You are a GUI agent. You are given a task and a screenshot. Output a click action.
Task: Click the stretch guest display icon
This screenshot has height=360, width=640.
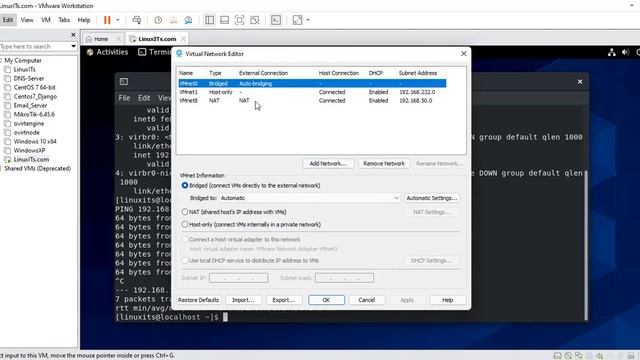(298, 20)
